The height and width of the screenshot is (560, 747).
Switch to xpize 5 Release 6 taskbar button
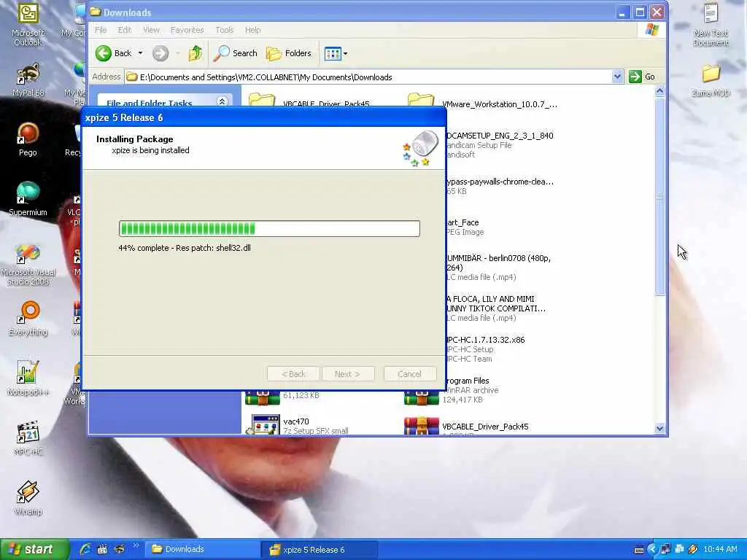(320, 550)
